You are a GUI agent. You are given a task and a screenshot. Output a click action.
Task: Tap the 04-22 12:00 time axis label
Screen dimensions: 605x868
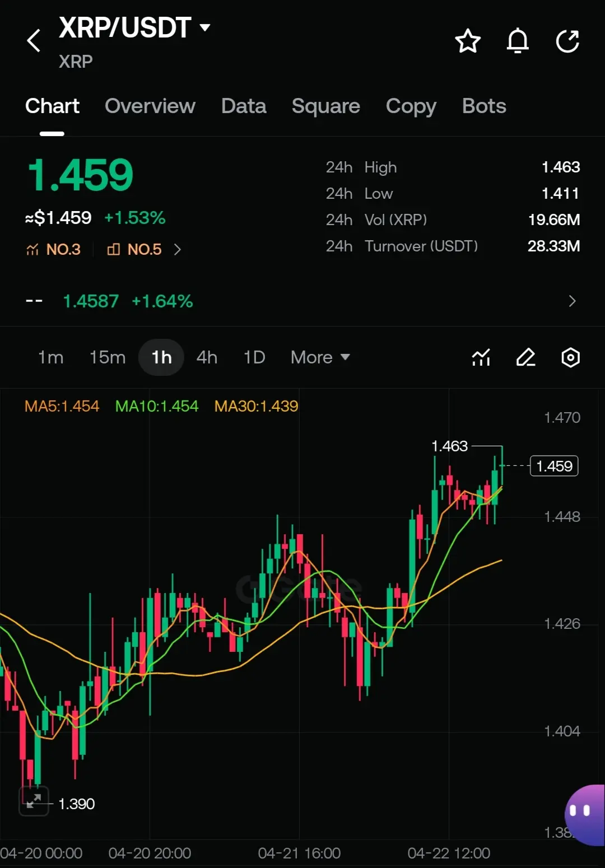(x=449, y=853)
